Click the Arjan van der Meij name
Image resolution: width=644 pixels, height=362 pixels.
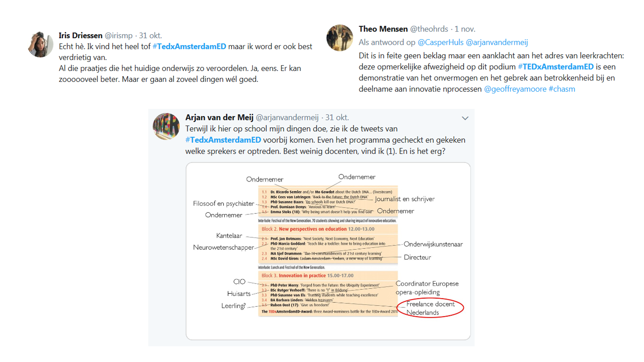(219, 117)
